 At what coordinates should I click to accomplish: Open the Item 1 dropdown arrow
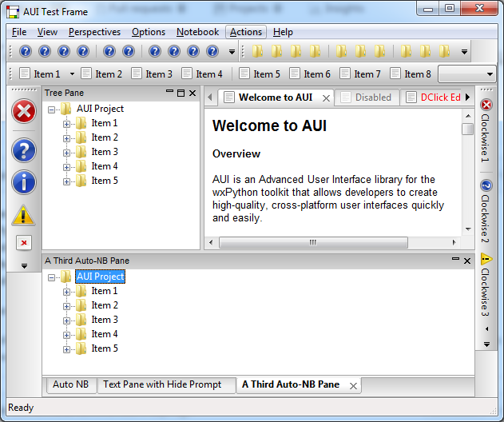tap(72, 74)
